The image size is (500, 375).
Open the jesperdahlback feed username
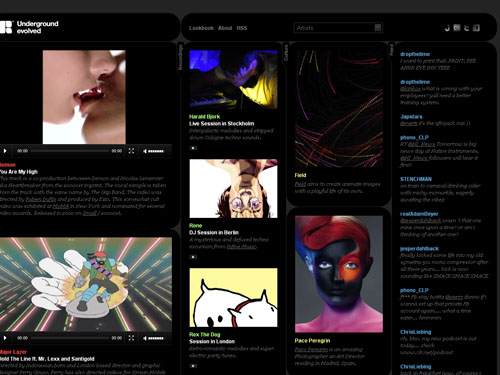point(419,249)
